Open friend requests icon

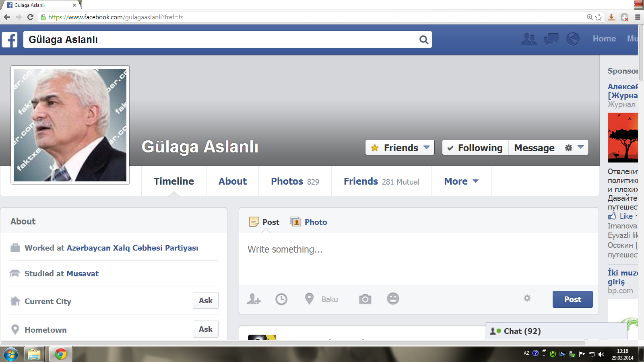529,39
